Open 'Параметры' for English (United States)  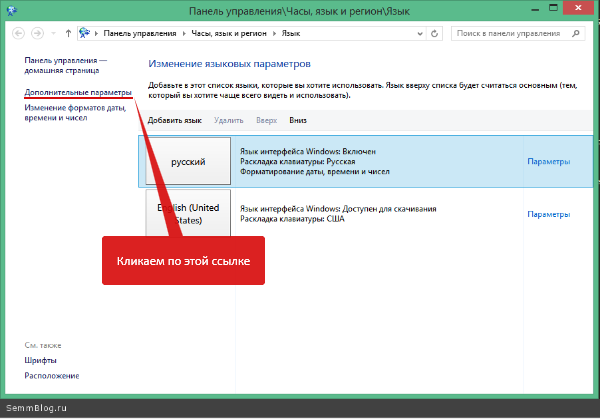tap(548, 214)
